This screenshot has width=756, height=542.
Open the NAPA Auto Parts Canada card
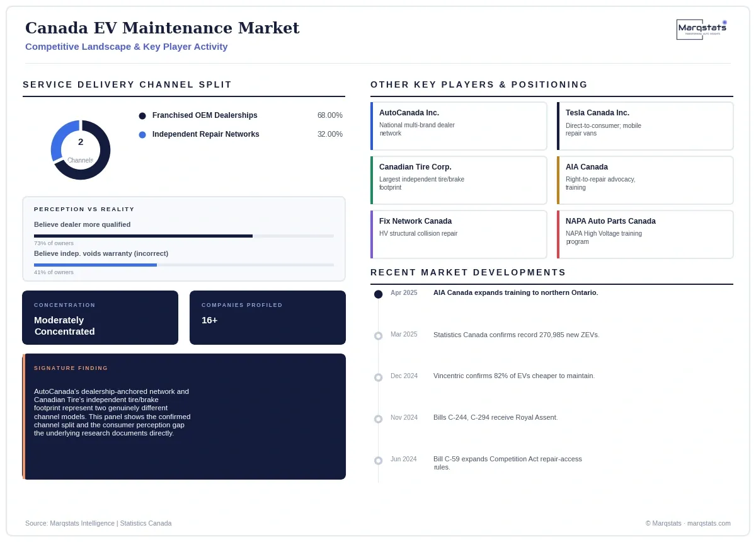coord(645,234)
